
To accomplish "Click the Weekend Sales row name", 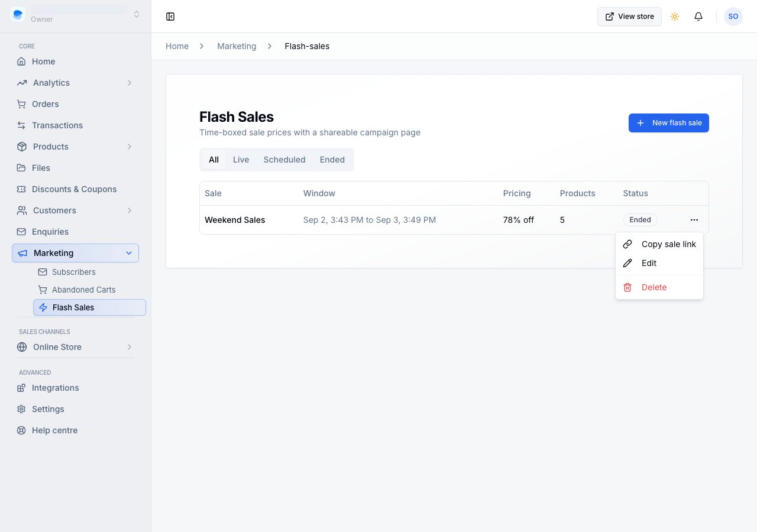I will pos(235,220).
